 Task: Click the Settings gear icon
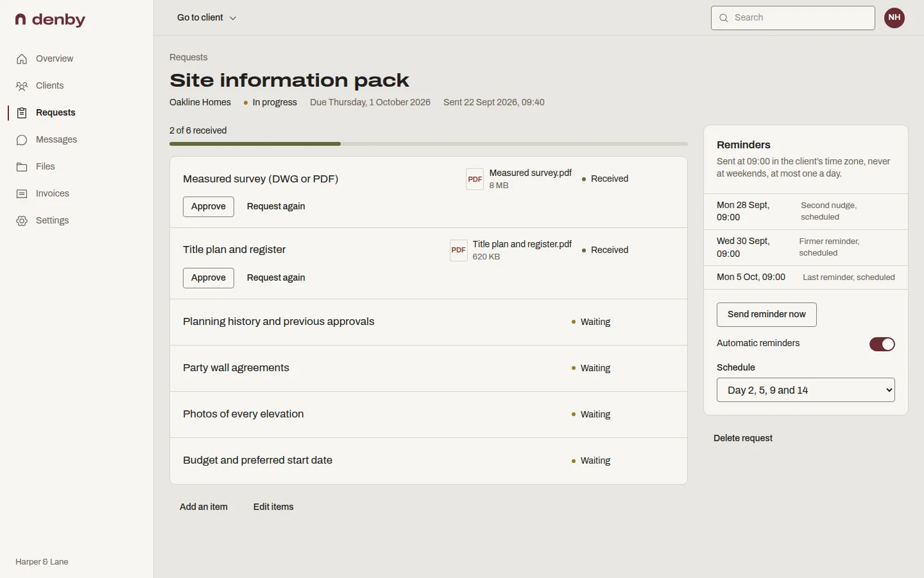[x=22, y=221]
